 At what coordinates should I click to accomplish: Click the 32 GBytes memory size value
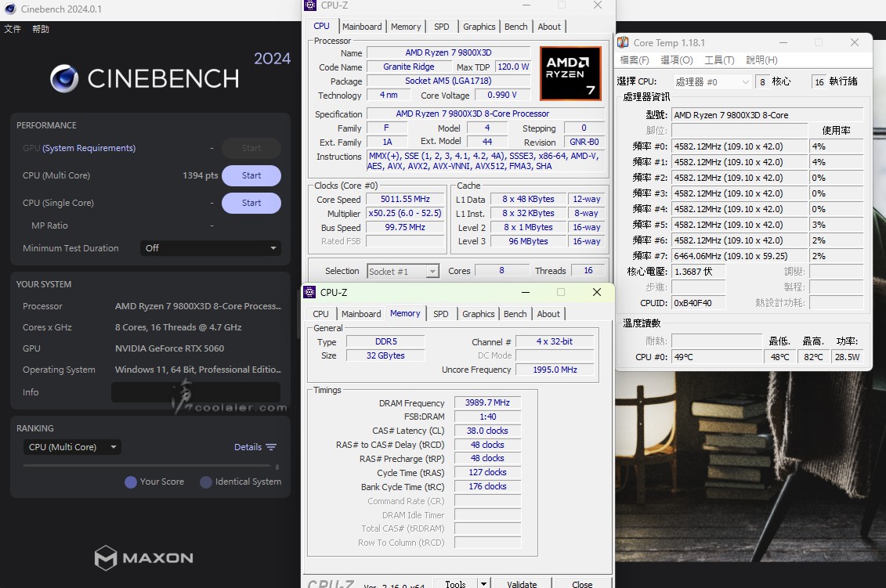click(x=385, y=355)
